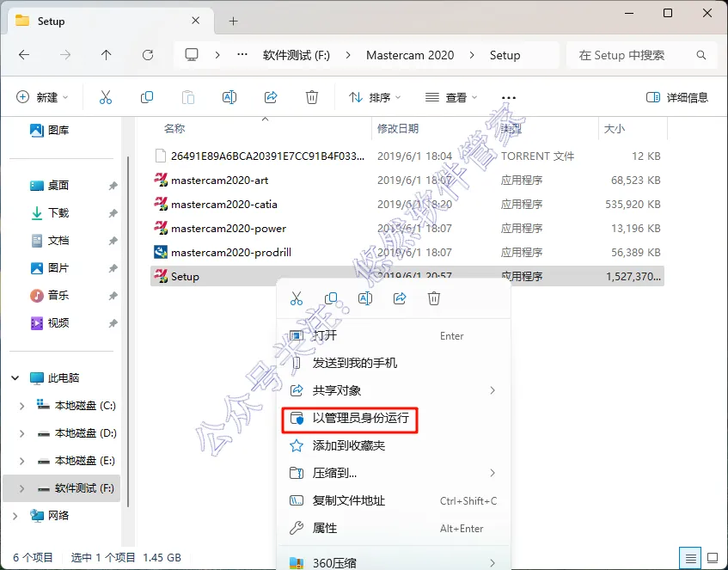Screen dimensions: 728x570
Task: Switch to the details list view icon
Action: click(690, 557)
